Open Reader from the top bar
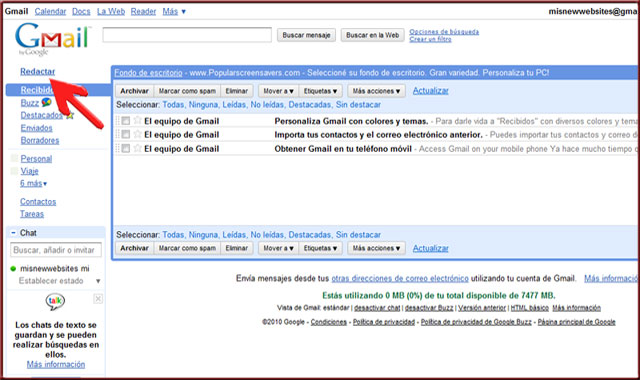Screen dimensions: 640x380 [143, 11]
